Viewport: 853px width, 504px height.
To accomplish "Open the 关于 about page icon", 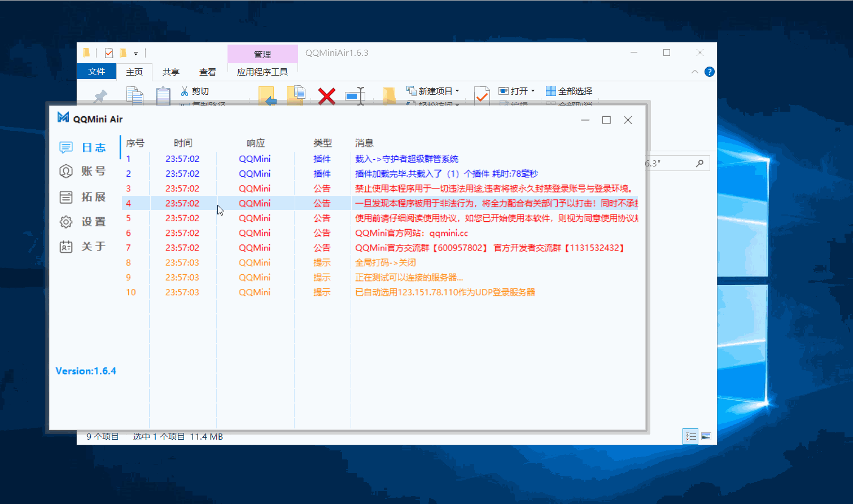I will (66, 246).
